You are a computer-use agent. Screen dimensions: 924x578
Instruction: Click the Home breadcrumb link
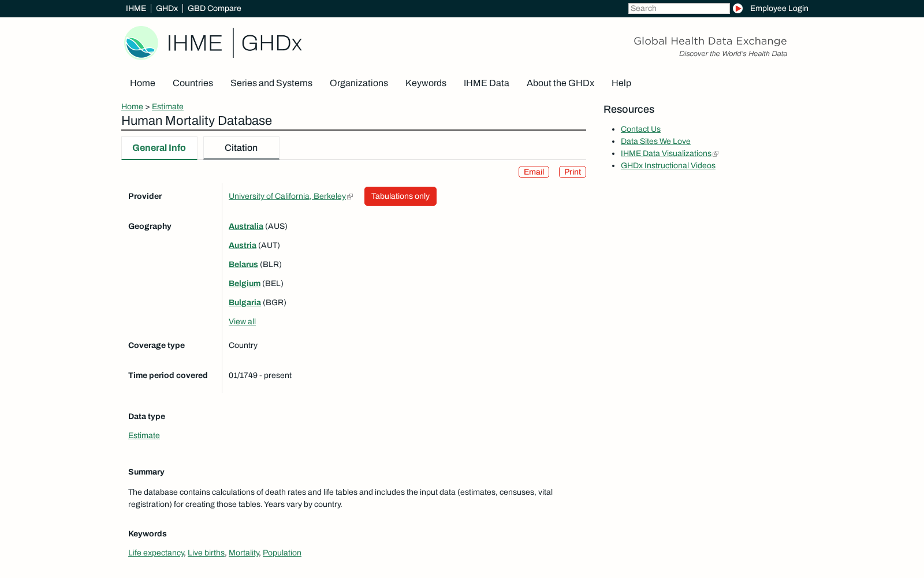coord(132,107)
